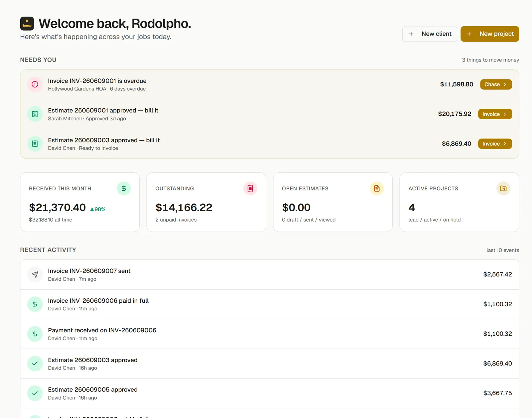Invoice Sarah Mitchell's approved estimate
The width and height of the screenshot is (532, 418).
coord(495,114)
